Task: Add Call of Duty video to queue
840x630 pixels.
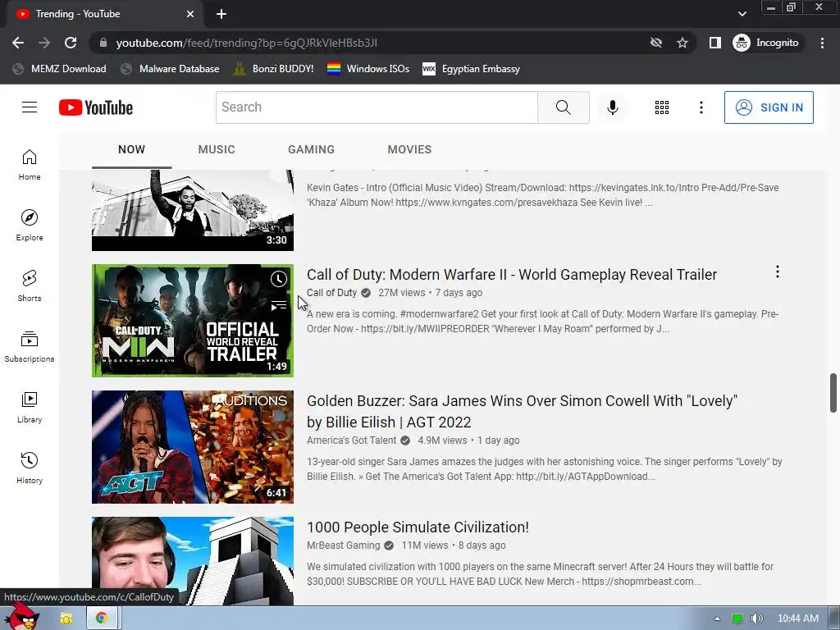Action: pyautogui.click(x=279, y=306)
